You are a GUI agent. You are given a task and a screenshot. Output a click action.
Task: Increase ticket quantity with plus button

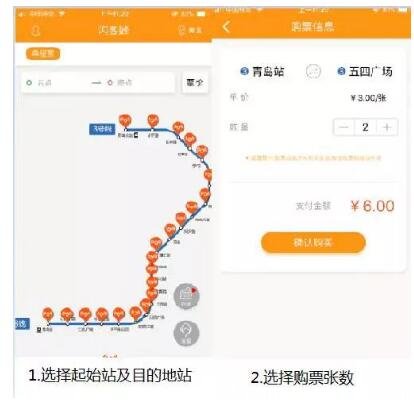387,127
